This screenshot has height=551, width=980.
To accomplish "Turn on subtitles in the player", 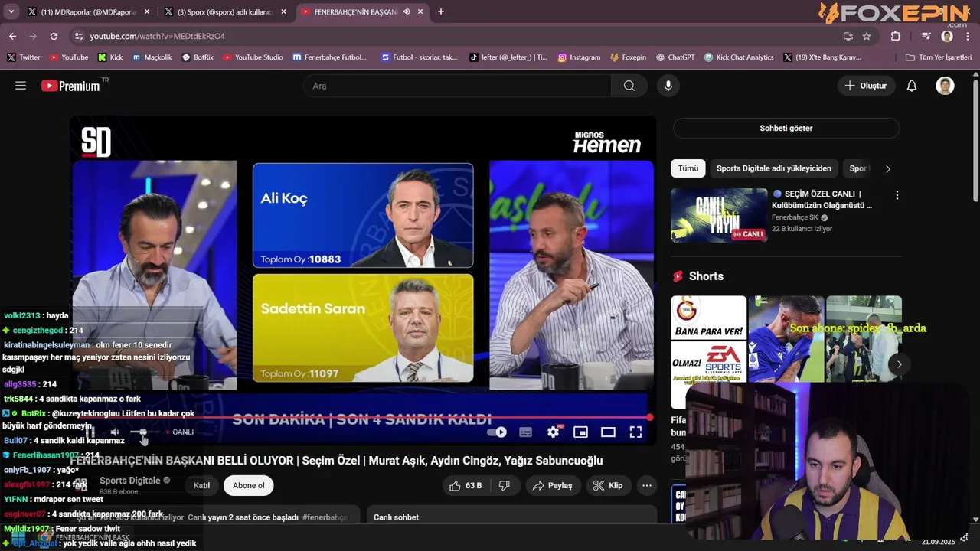I will point(525,432).
